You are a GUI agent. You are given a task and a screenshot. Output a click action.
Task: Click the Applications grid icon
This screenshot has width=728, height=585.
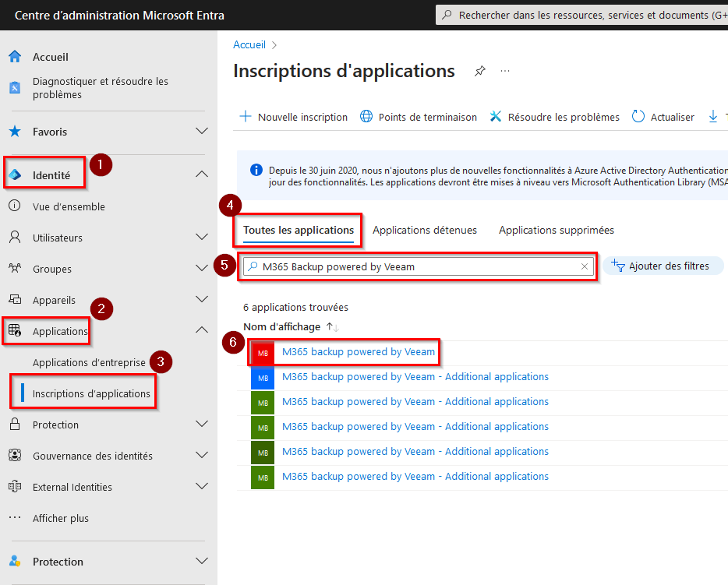click(15, 330)
